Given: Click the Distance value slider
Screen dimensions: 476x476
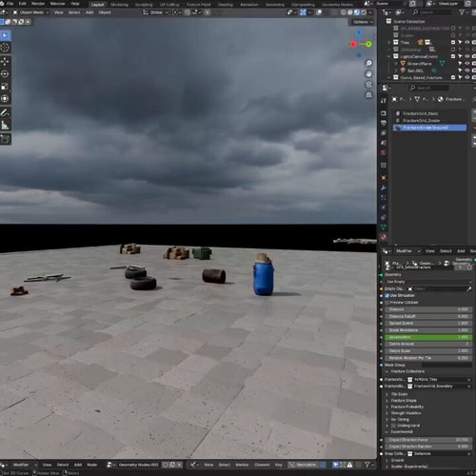Looking at the screenshot, I should click(428, 309).
